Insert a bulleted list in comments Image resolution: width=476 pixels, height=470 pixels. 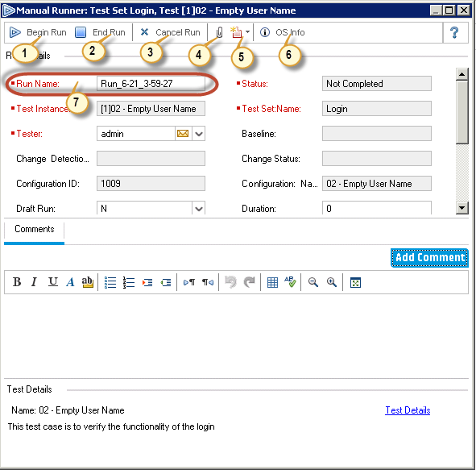(x=110, y=282)
